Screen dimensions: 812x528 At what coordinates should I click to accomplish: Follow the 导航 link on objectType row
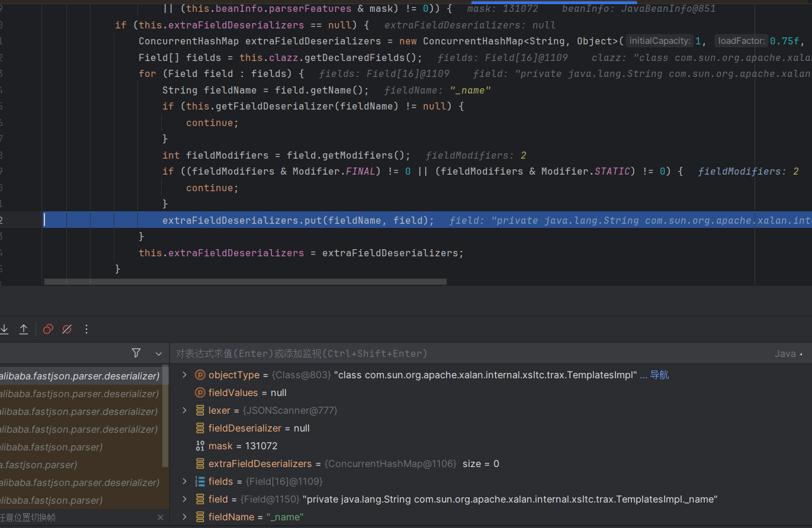(660, 375)
